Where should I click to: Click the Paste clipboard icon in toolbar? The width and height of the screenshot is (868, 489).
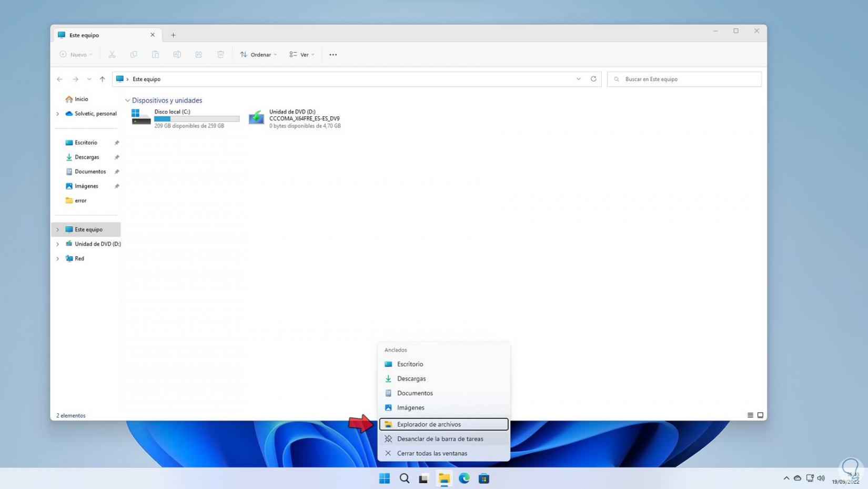[x=155, y=55]
